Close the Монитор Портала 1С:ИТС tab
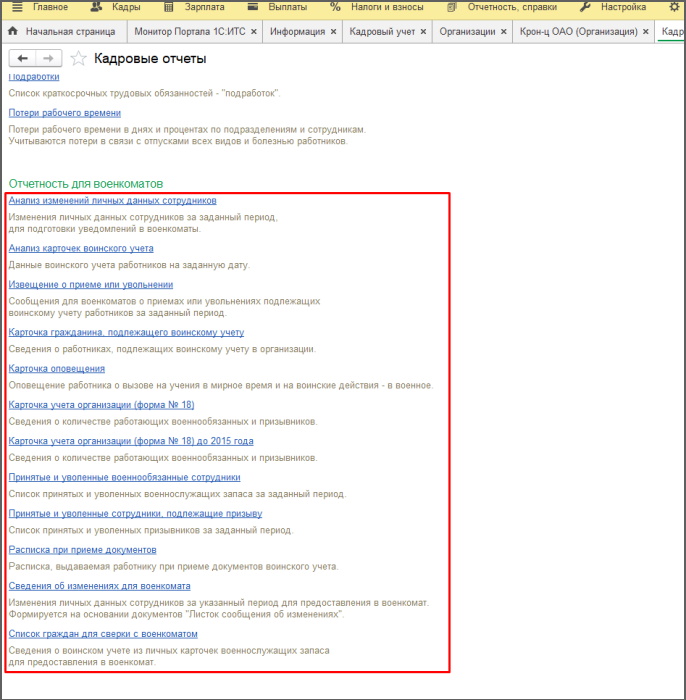 (254, 32)
